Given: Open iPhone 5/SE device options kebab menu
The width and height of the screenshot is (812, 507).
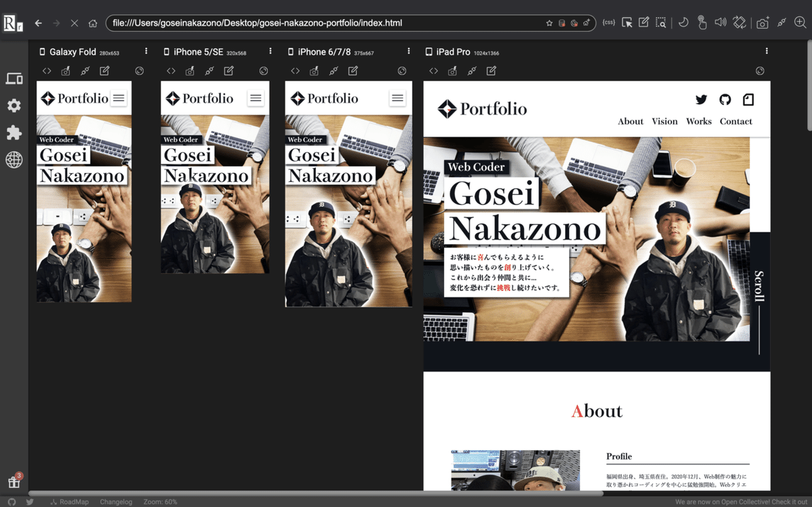Looking at the screenshot, I should click(x=271, y=51).
